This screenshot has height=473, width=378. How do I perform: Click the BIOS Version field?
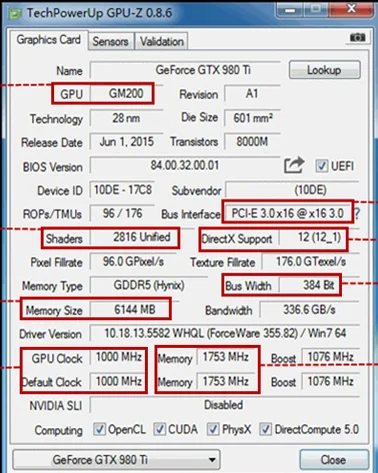[x=185, y=165]
